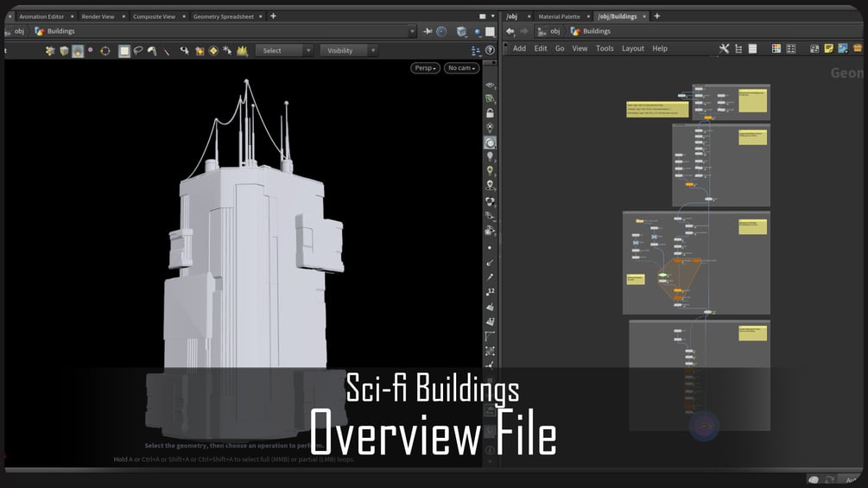Open the Persp viewport dropdown

click(425, 68)
